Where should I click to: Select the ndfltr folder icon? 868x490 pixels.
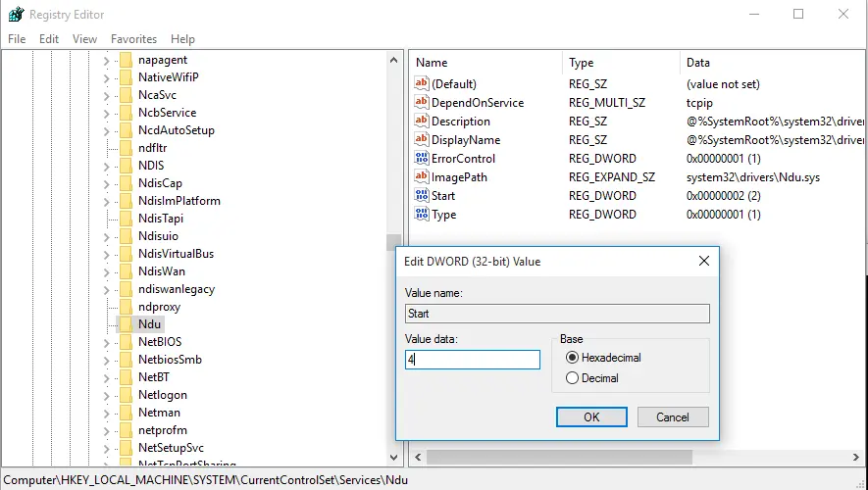tap(127, 148)
